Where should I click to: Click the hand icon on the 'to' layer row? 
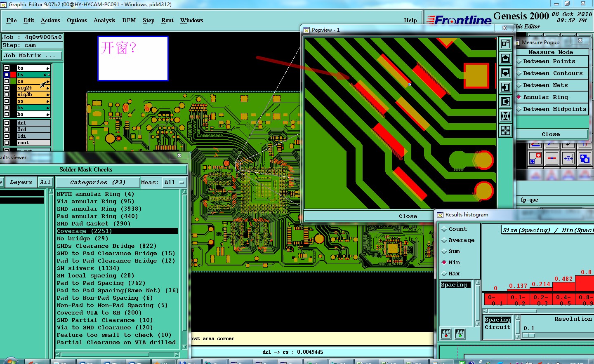pos(48,68)
